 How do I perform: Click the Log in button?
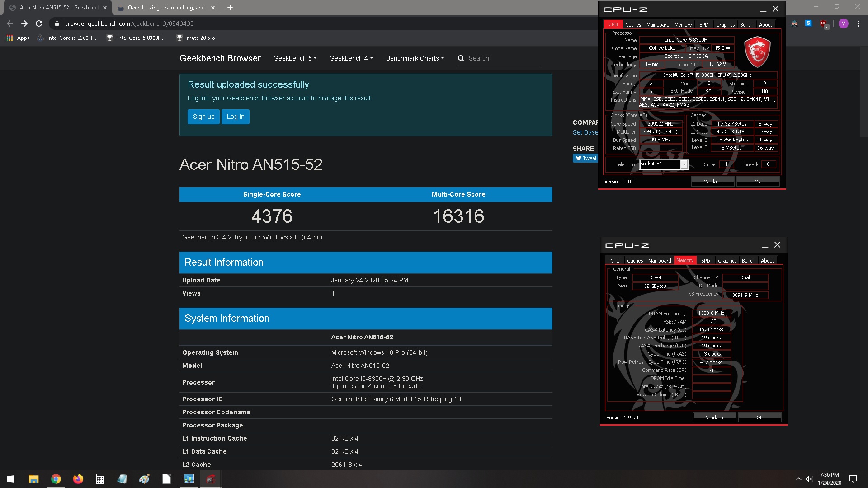(x=236, y=117)
